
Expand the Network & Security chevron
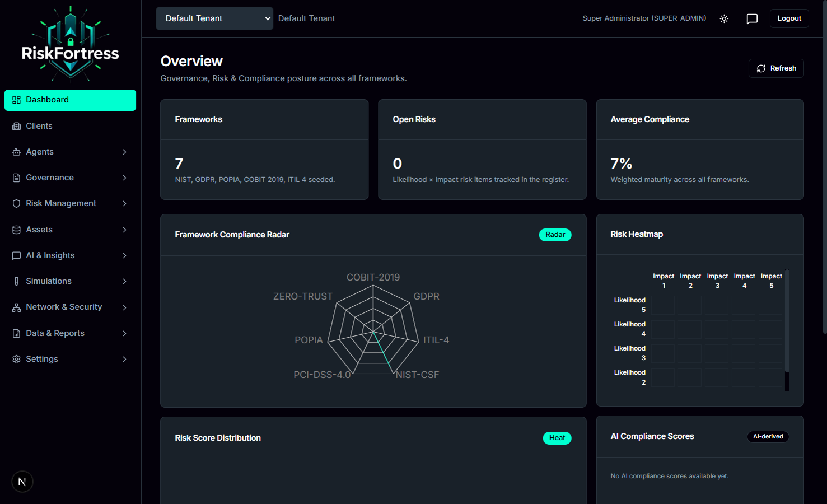(x=124, y=307)
